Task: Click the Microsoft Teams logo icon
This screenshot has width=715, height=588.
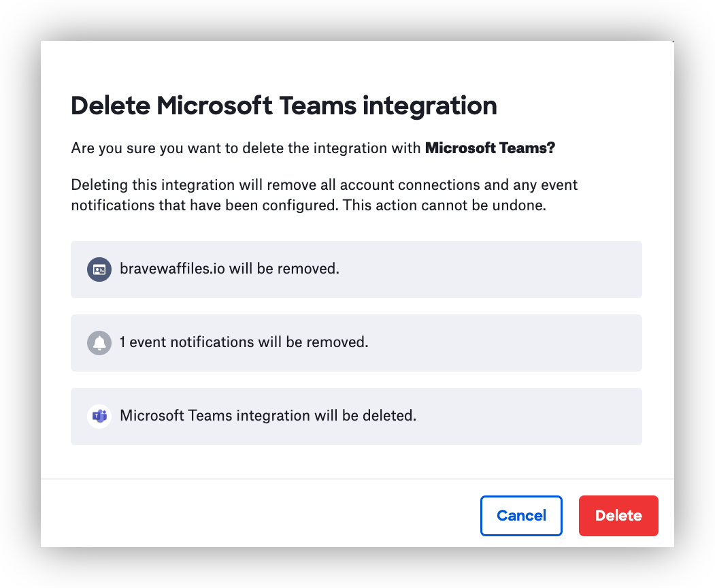Action: (x=99, y=416)
